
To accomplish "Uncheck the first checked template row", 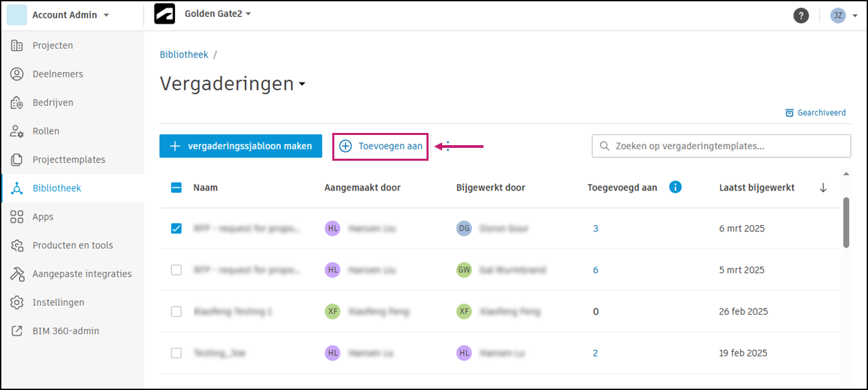I will click(176, 229).
